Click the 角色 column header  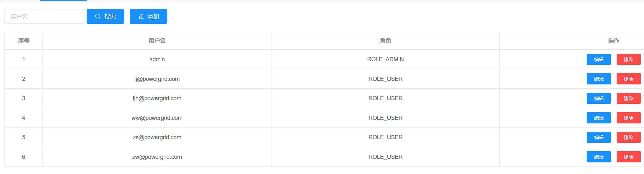[385, 41]
